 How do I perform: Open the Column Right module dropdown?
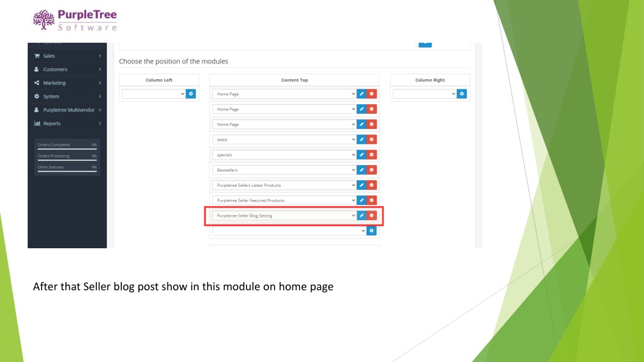[425, 94]
